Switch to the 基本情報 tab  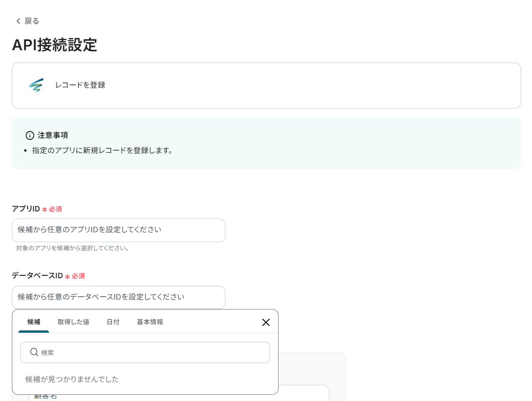click(150, 322)
